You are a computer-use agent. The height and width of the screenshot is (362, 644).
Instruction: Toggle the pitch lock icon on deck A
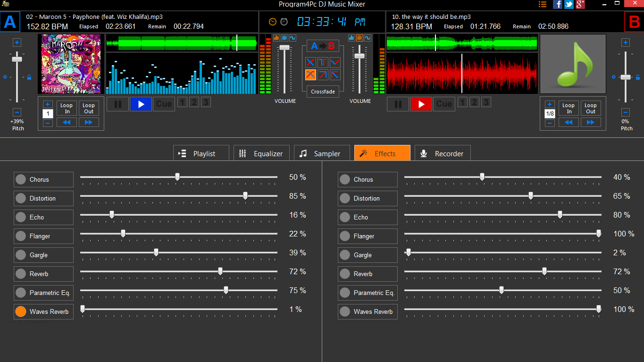pyautogui.click(x=29, y=77)
